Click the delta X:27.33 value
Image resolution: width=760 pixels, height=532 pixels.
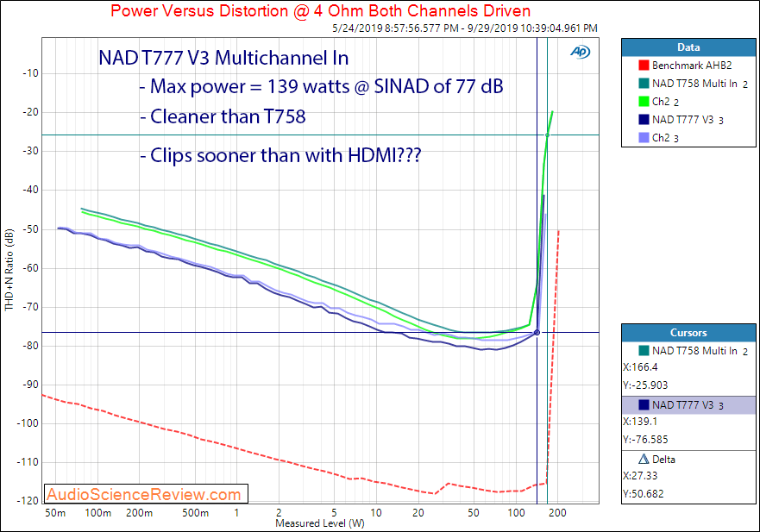(x=640, y=476)
